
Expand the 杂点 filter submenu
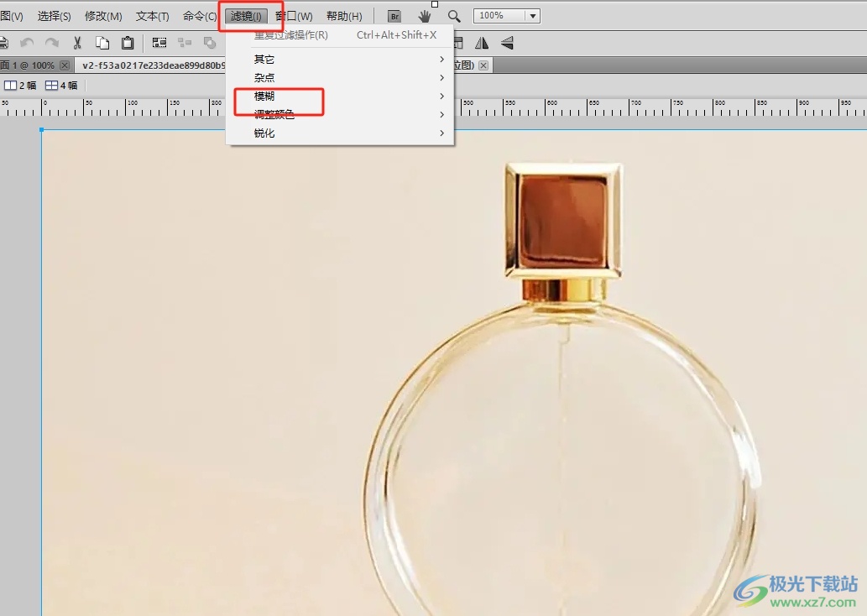click(x=340, y=77)
